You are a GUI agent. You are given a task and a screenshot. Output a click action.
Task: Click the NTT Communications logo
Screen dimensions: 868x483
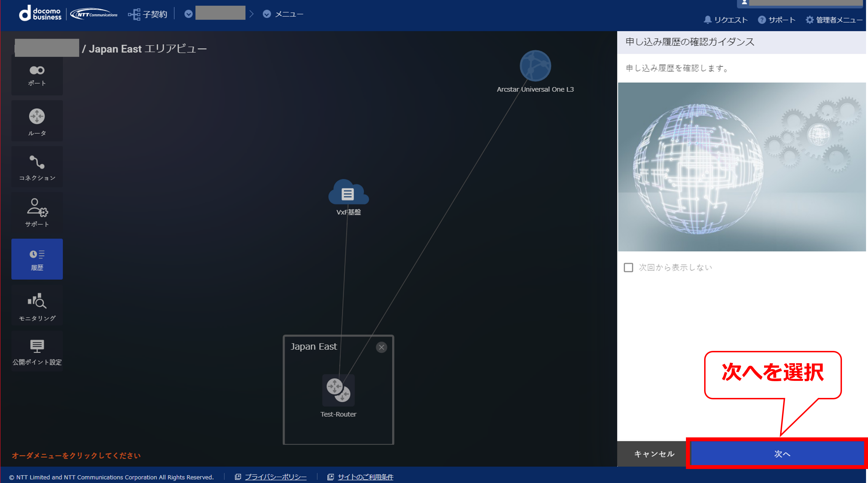94,14
